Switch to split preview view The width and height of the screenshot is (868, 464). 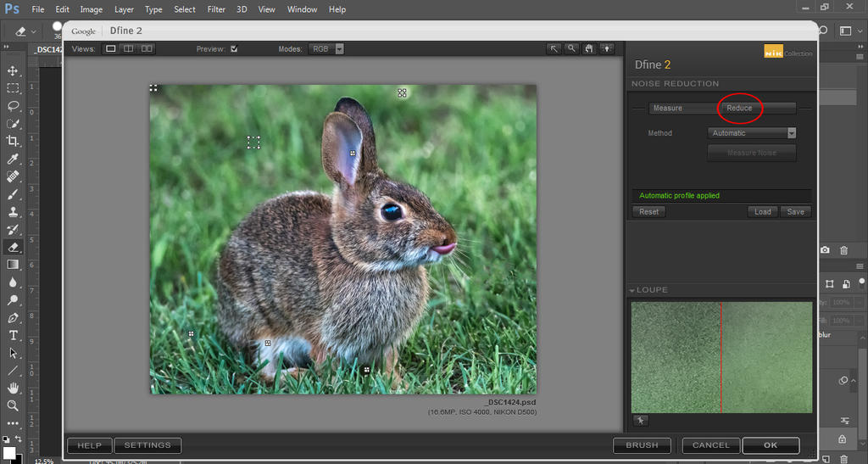(129, 49)
